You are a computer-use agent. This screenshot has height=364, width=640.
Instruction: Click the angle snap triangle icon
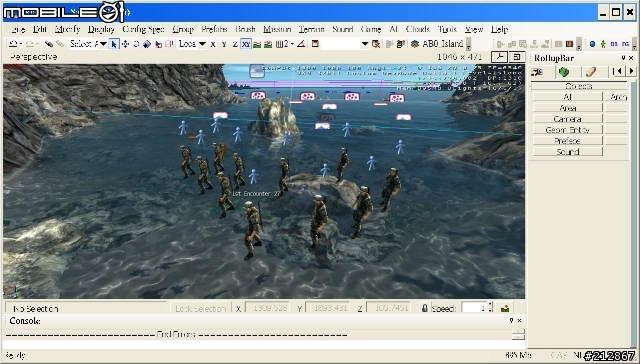(x=301, y=44)
